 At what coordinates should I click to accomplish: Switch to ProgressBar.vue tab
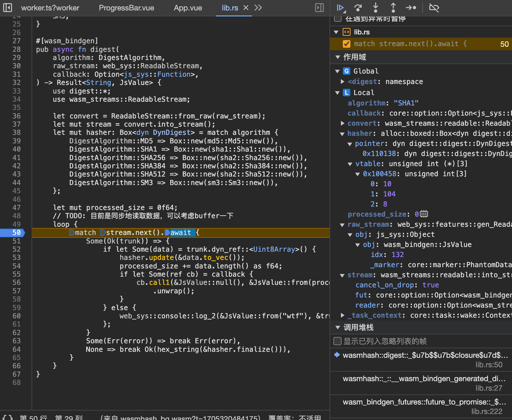coord(126,8)
